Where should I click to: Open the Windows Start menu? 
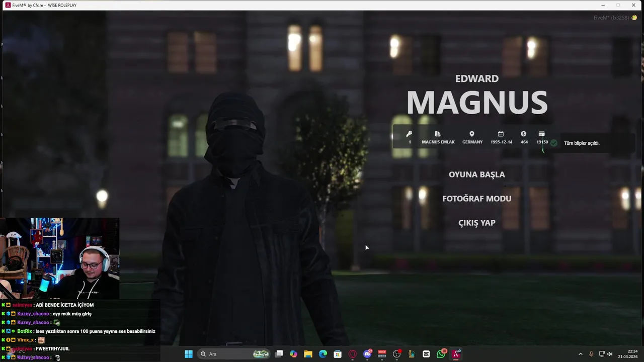[x=189, y=354]
